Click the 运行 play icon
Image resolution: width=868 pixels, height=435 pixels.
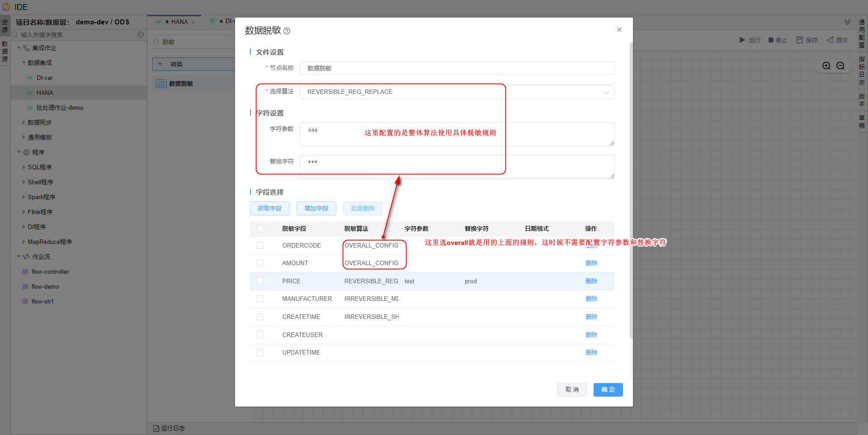pos(742,40)
